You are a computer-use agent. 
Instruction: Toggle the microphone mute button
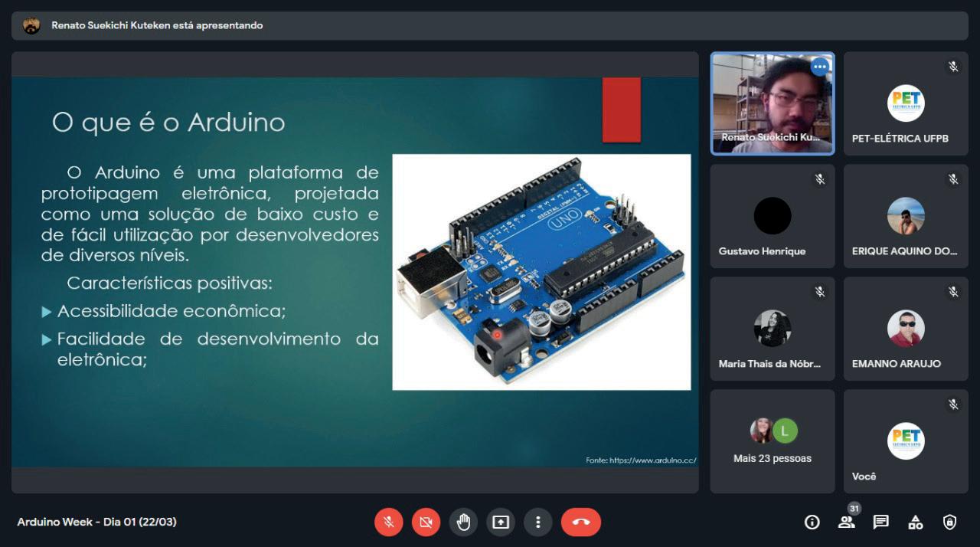389,522
